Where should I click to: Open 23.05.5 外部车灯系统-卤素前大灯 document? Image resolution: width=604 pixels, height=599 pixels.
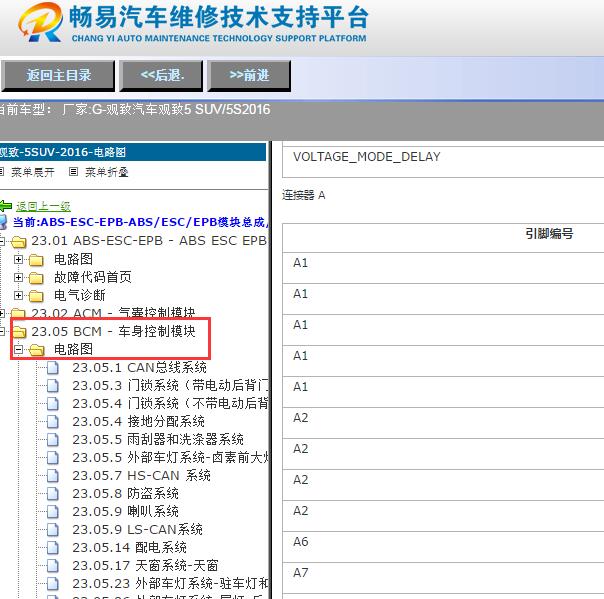tap(170, 458)
